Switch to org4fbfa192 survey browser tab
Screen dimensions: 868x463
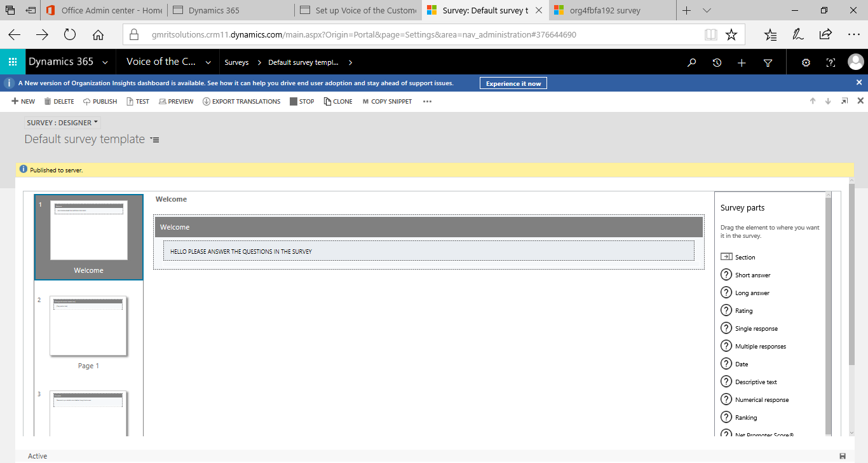coord(612,10)
